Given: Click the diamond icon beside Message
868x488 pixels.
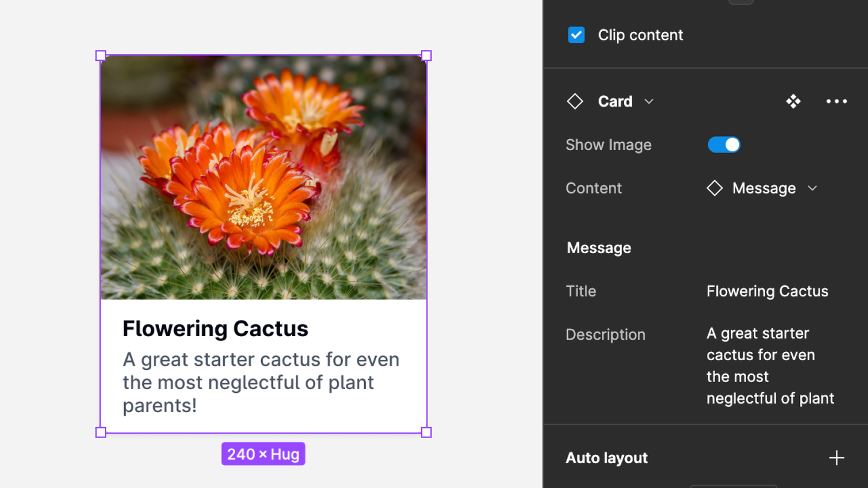Looking at the screenshot, I should (x=714, y=189).
